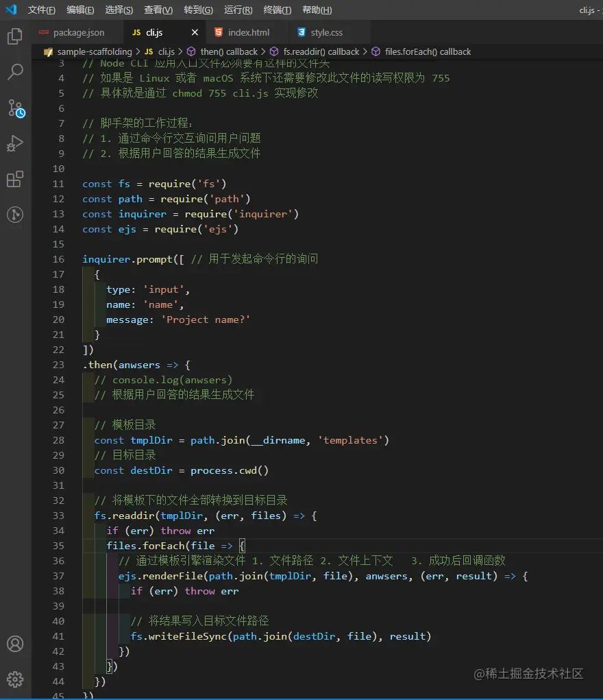Viewport: 603px width, 700px height.
Task: Open the 编辑(E) menu
Action: tap(80, 10)
